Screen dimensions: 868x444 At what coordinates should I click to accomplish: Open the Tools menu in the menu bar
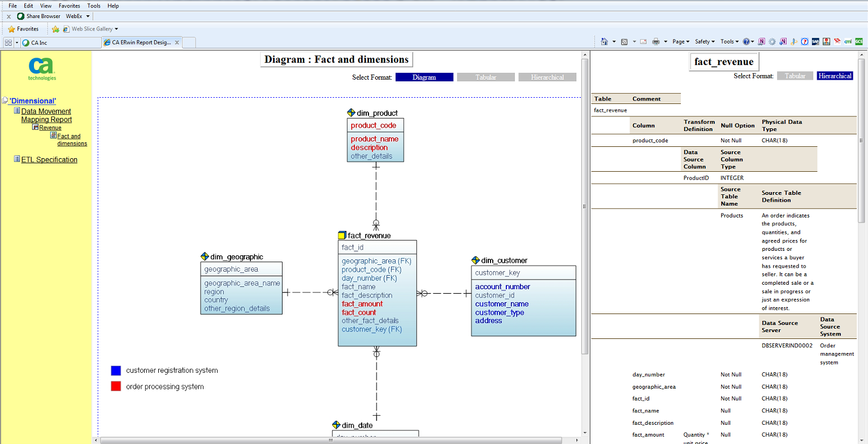(94, 6)
